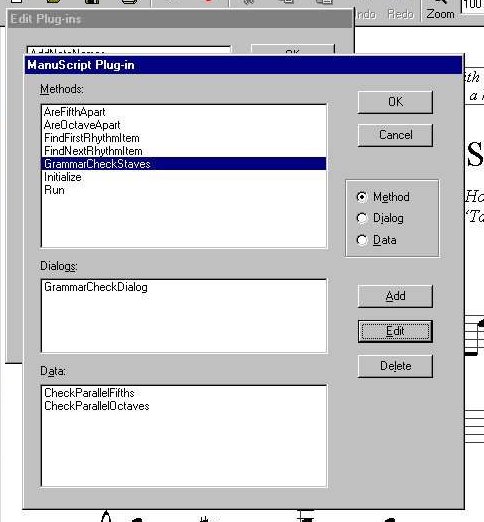Viewport: 484px width, 522px height.
Task: Click the Edit button
Action: [x=395, y=331]
